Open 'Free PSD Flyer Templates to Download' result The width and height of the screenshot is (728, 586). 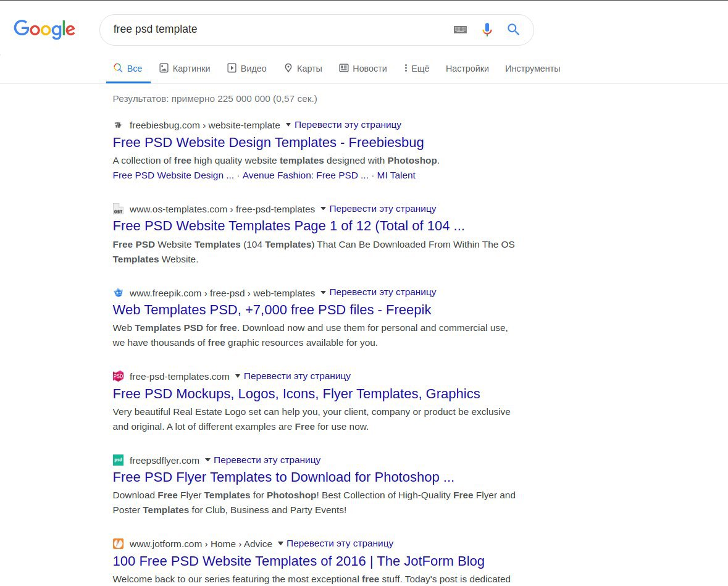pos(283,477)
